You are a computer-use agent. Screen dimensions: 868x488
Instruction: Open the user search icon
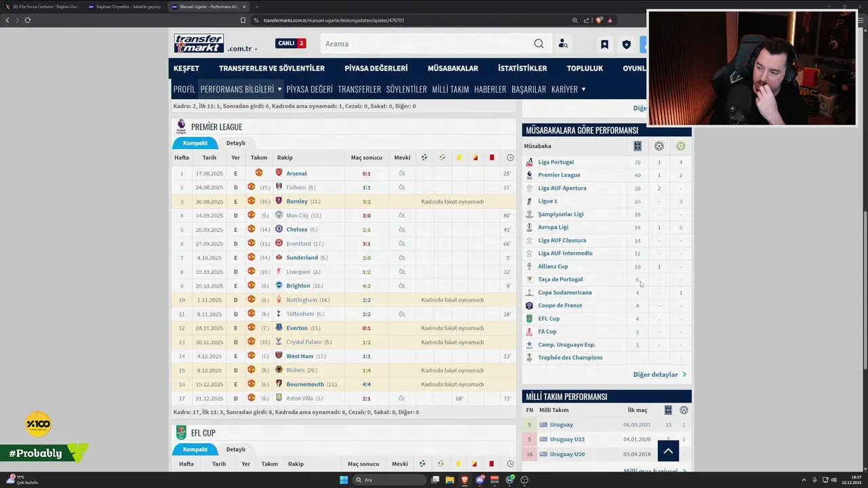pos(563,44)
